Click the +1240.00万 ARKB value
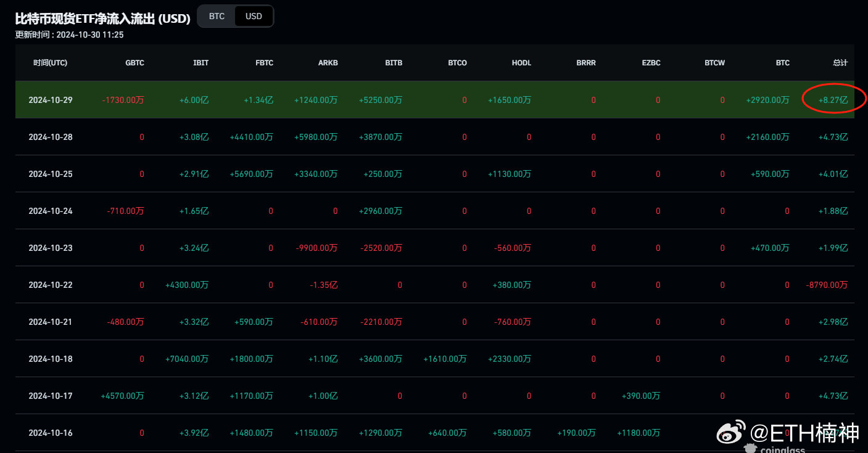 click(x=316, y=100)
